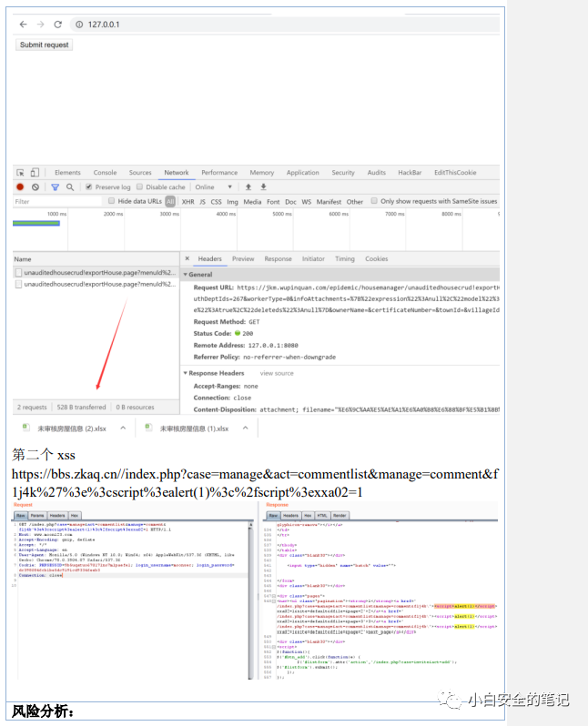This screenshot has width=588, height=726.
Task: Check the Hide data URLs checkbox
Action: (x=111, y=201)
